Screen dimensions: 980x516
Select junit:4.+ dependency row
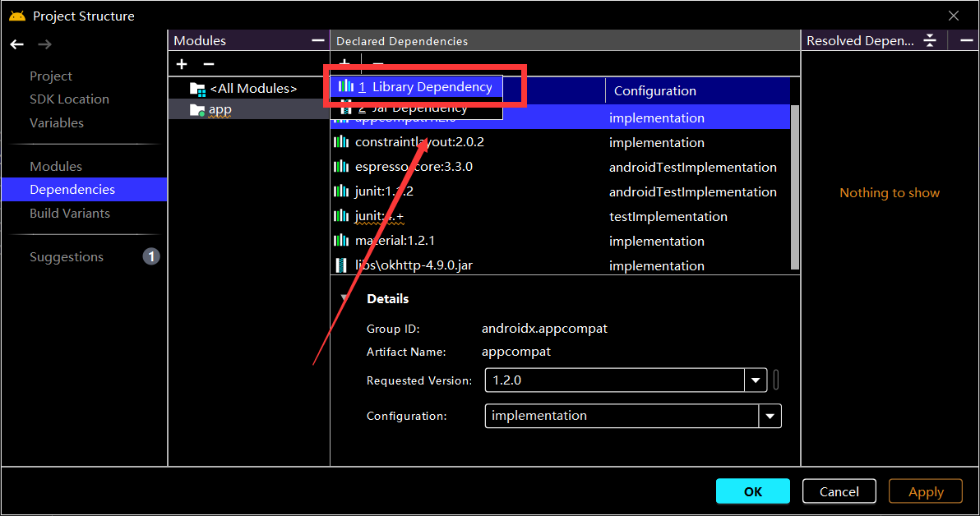pyautogui.click(x=560, y=216)
